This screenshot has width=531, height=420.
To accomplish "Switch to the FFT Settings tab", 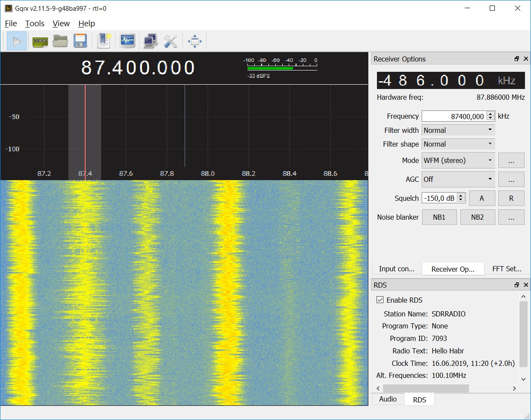I will point(507,269).
